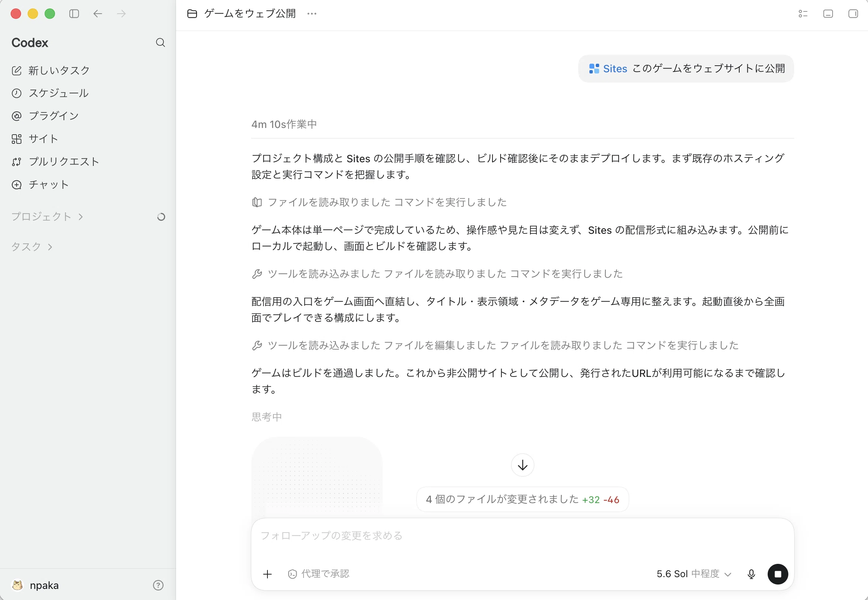Open the three-dot menu beside the title
The width and height of the screenshot is (868, 600).
(312, 14)
